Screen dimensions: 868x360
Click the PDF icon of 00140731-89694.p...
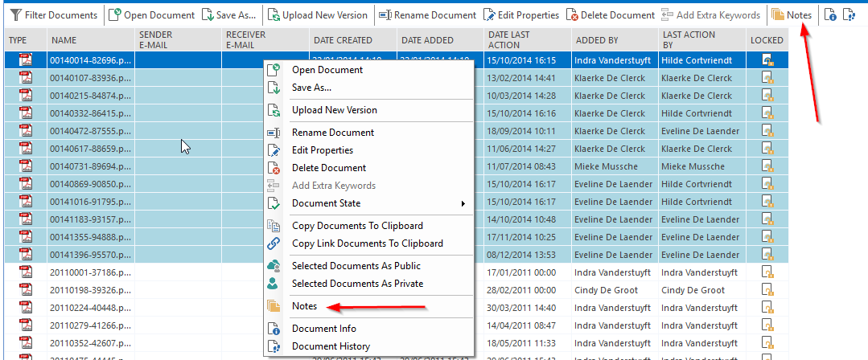click(x=26, y=166)
